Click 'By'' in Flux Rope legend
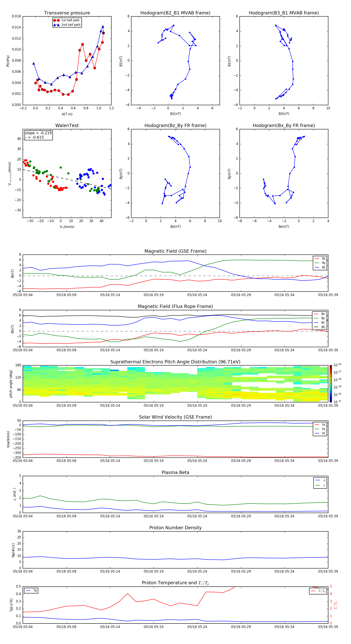 tap(323, 318)
